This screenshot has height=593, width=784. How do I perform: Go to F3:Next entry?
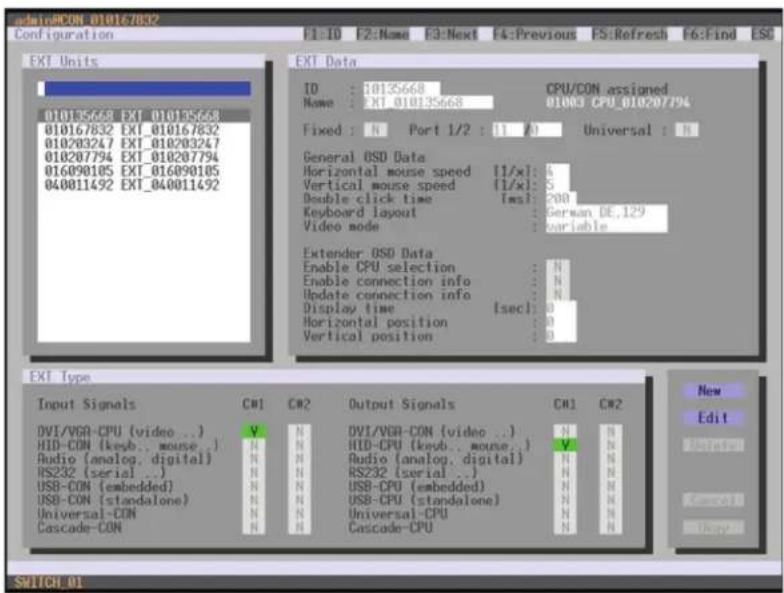[451, 34]
